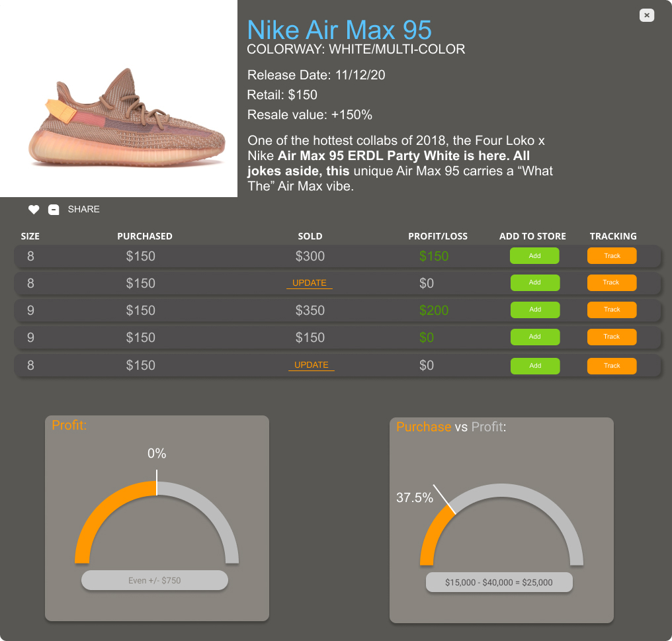Add the bottom size 8 row to store

(535, 366)
